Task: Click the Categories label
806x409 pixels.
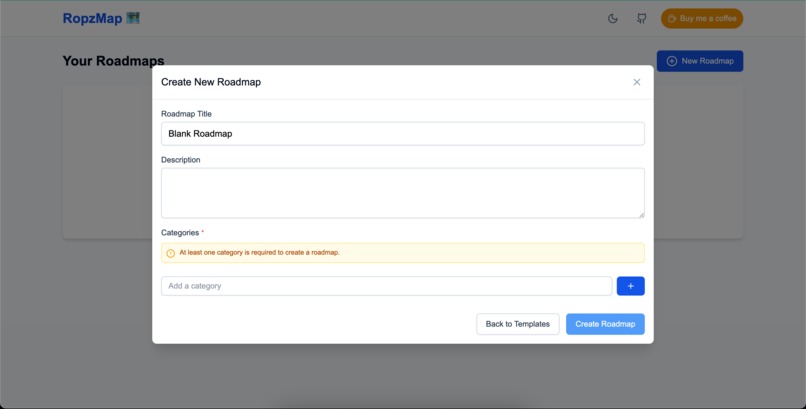Action: pos(180,233)
